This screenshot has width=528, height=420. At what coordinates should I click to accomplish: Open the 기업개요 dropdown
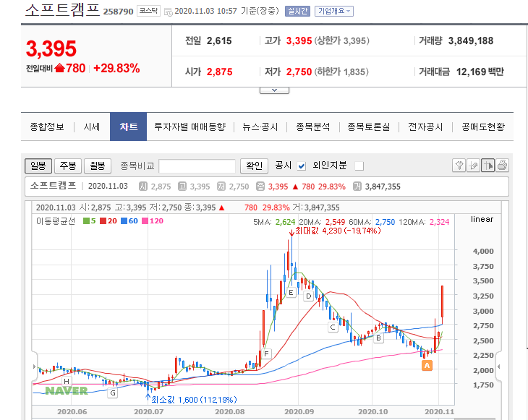tap(334, 11)
